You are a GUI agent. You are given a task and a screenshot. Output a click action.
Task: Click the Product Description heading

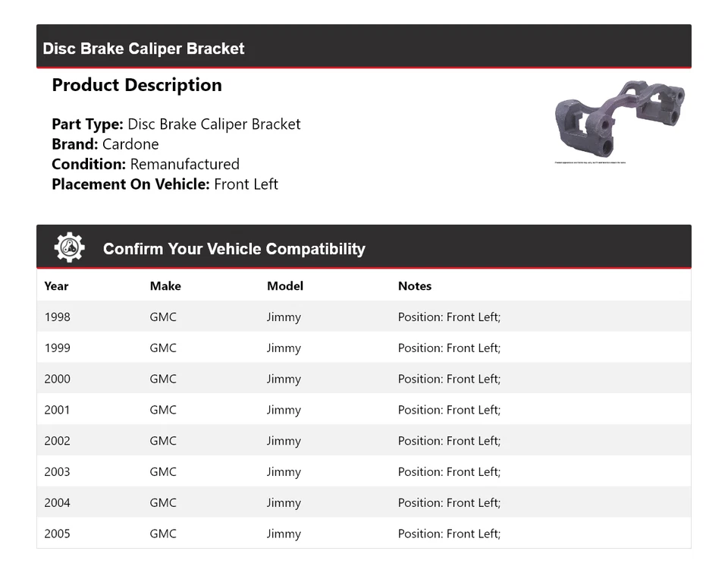tap(136, 85)
